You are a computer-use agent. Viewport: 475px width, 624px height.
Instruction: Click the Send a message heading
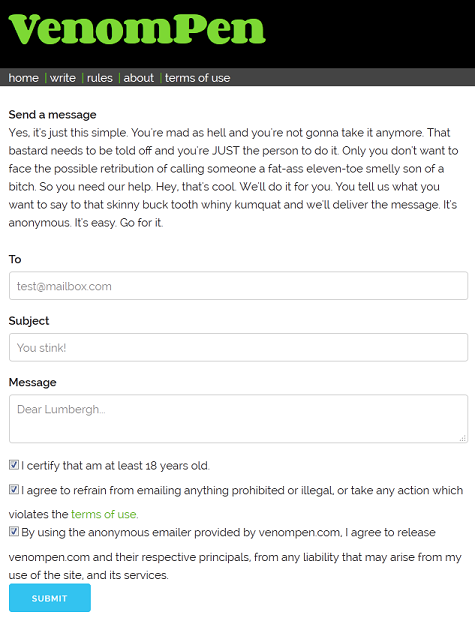coord(53,115)
